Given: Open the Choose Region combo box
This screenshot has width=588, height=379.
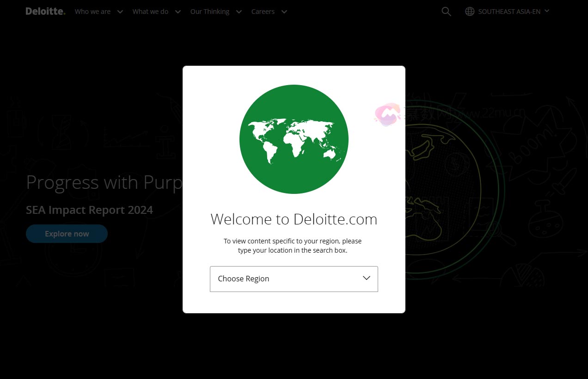Looking at the screenshot, I should click(x=287, y=279).
